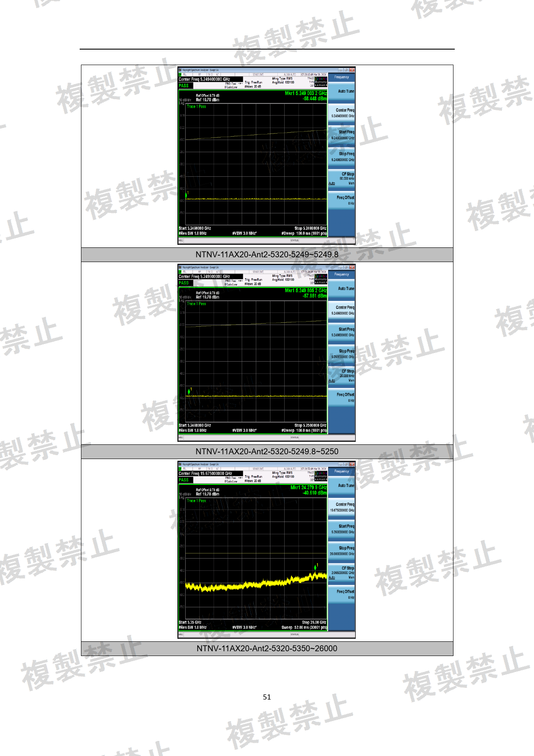Click the Start 5.35 GHz label

click(190, 622)
